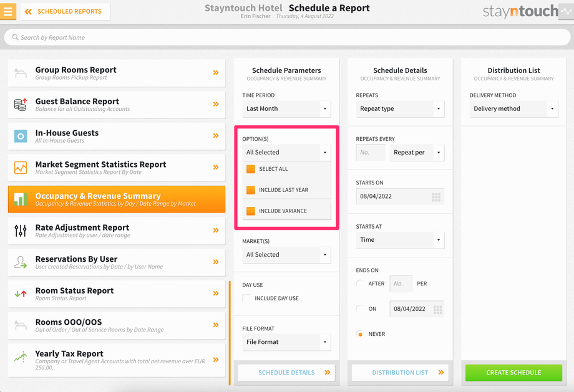Click the search magnifier icon

[x=15, y=37]
